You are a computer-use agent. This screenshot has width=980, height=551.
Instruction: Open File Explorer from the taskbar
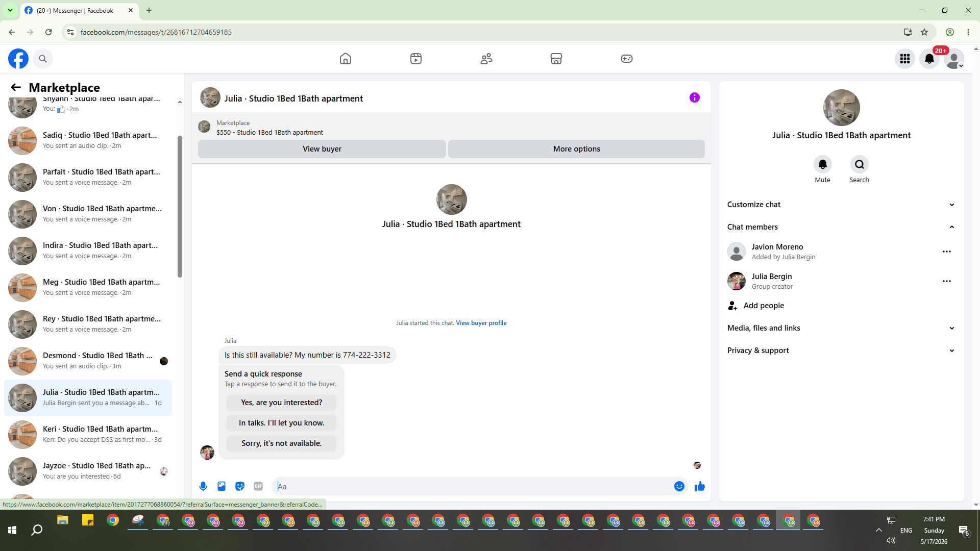(x=63, y=521)
